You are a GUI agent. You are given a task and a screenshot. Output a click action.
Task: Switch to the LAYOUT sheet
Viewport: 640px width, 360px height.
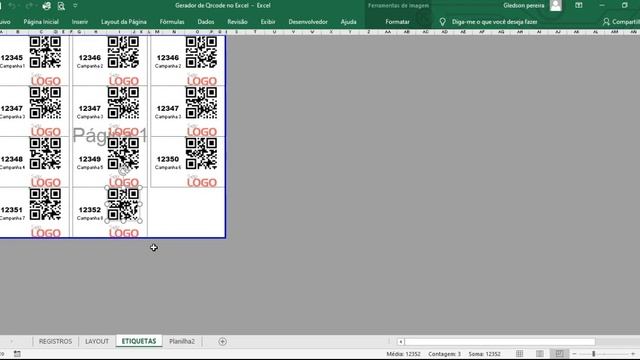pos(97,341)
